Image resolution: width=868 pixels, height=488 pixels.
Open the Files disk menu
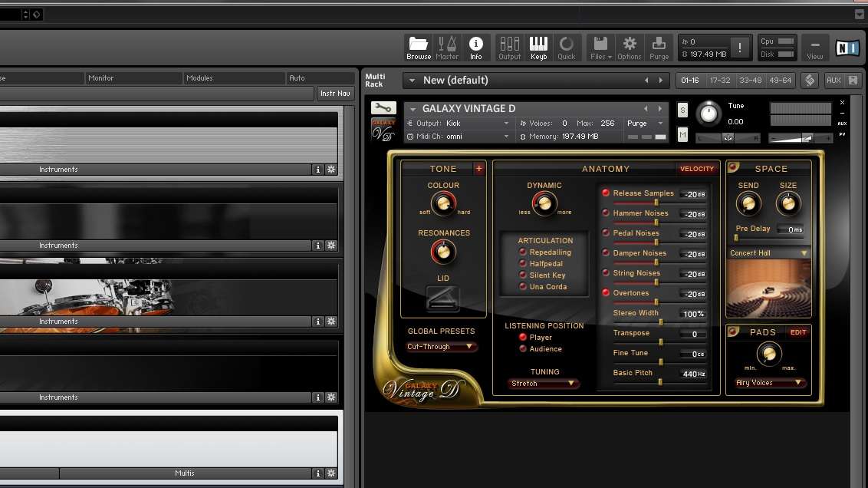(600, 48)
